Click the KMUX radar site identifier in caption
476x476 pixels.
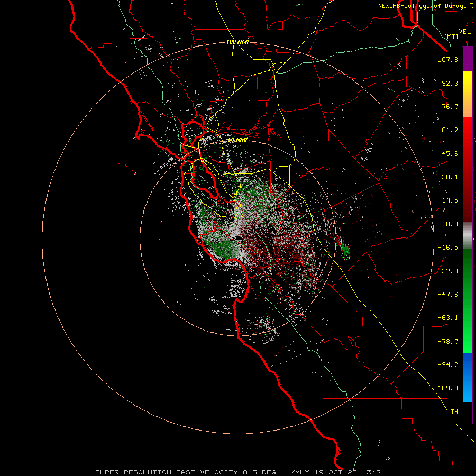tap(299, 472)
